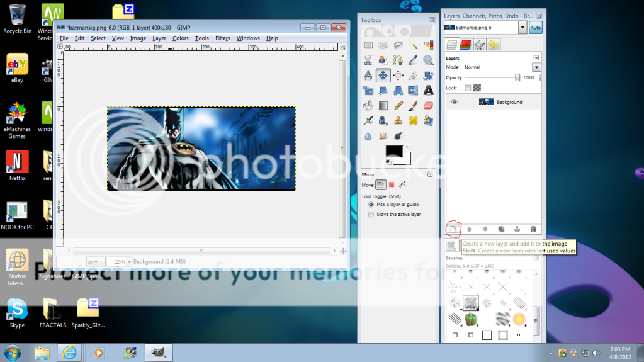Open the Filters menu
Viewport: 644px width, 362px height.
tap(223, 38)
